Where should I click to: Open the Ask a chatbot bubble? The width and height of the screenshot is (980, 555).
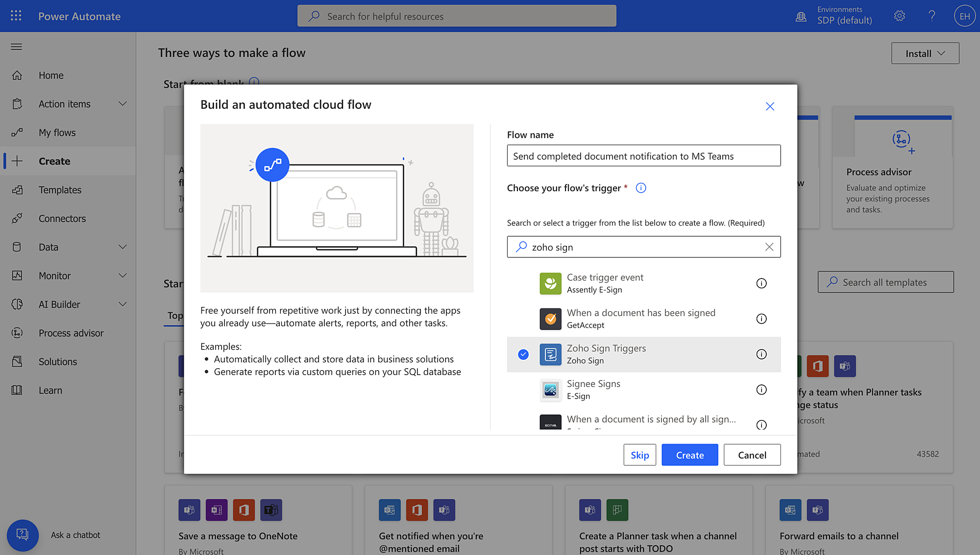23,535
